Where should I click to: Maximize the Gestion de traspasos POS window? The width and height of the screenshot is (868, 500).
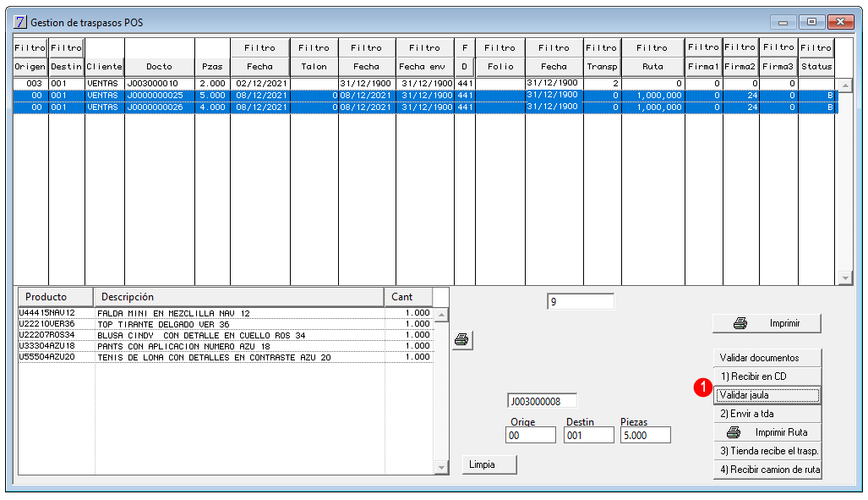(811, 22)
